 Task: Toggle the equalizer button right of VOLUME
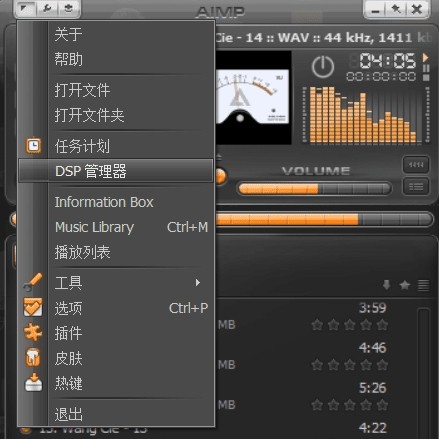click(x=416, y=165)
